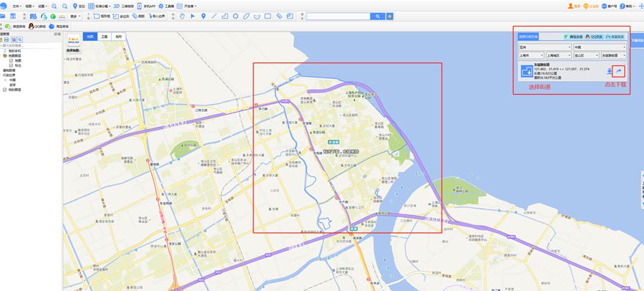
Task: Choose the place marker pin tool
Action: click(x=203, y=16)
